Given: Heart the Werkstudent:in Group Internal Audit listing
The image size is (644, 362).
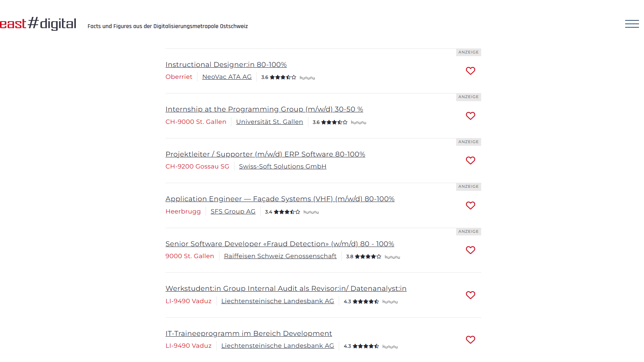Looking at the screenshot, I should (x=470, y=295).
